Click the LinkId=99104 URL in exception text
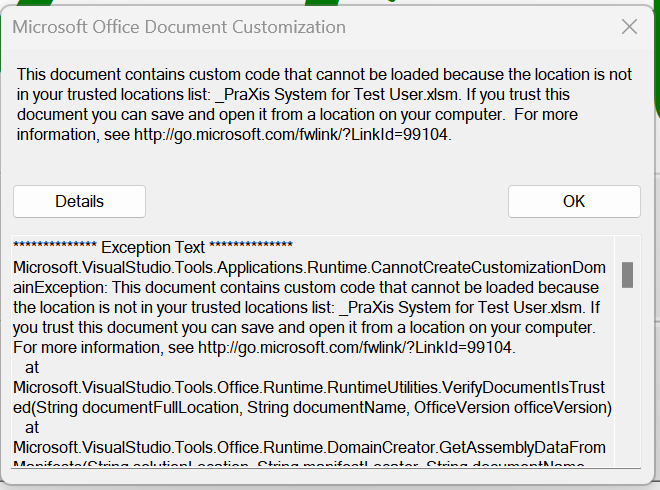The height and width of the screenshot is (490, 660). point(355,348)
